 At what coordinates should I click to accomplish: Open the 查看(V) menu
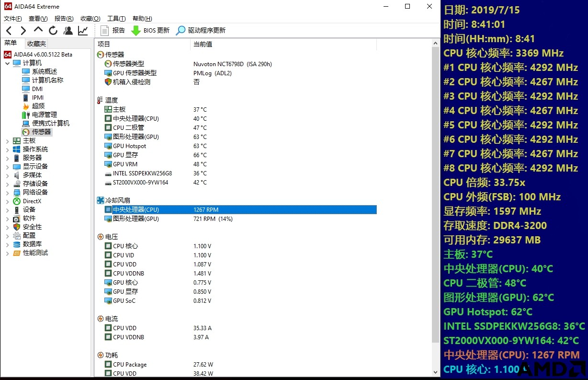pyautogui.click(x=38, y=19)
